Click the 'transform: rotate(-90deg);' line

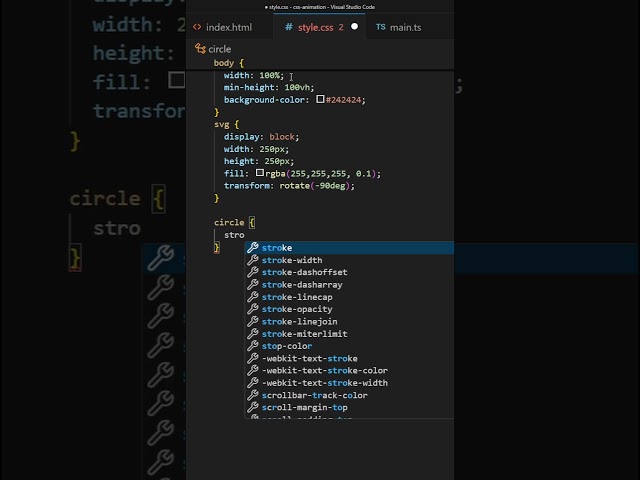(x=289, y=186)
